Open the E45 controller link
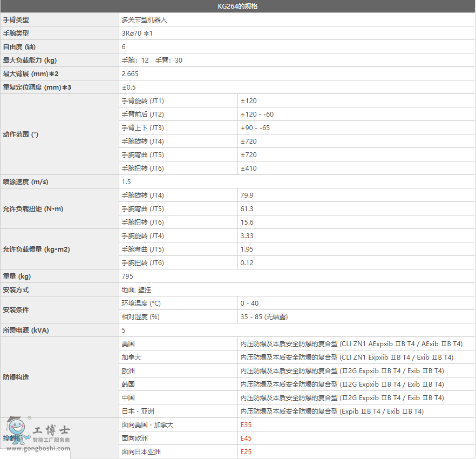The width and height of the screenshot is (476, 459). [246, 438]
